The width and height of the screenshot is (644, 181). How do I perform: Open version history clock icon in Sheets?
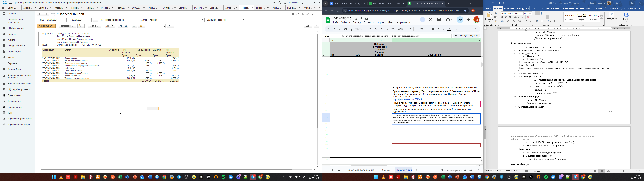pos(431,20)
